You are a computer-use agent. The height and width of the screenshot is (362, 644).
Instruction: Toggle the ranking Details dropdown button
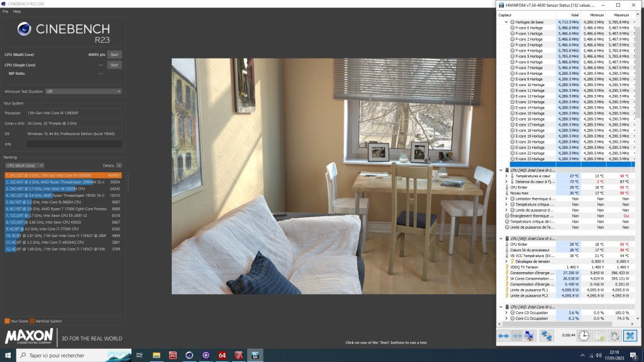coord(119,165)
